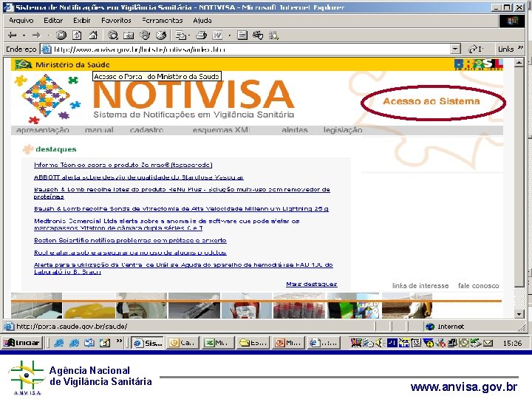Viewport: 532px width, 399px height.
Task: Click the Brazilian flag next to Ministério da Saúde
Action: click(23, 64)
